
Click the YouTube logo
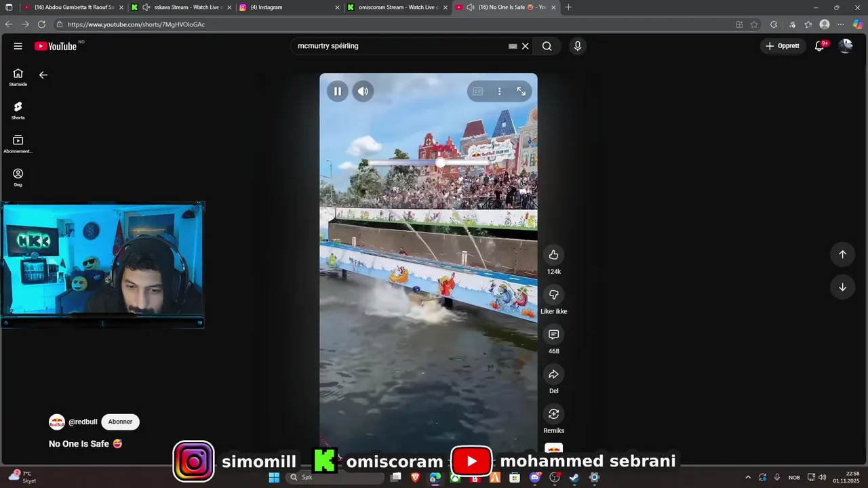coord(56,46)
